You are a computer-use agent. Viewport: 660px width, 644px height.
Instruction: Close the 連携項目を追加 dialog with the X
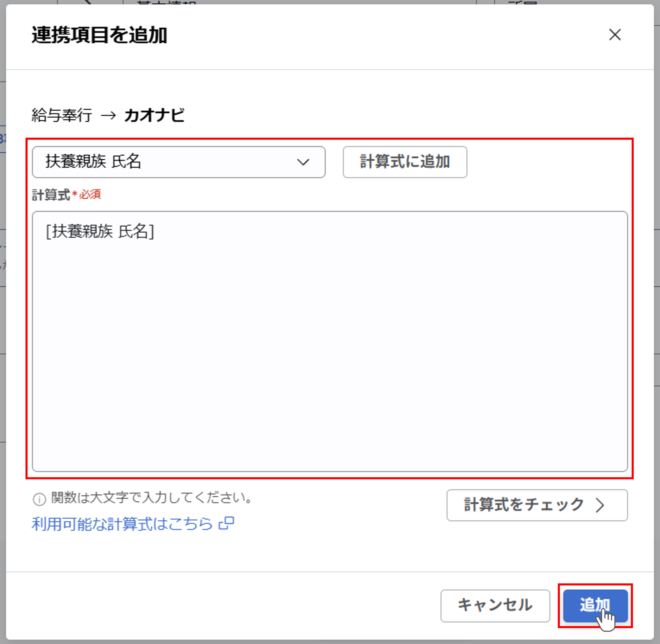615,35
